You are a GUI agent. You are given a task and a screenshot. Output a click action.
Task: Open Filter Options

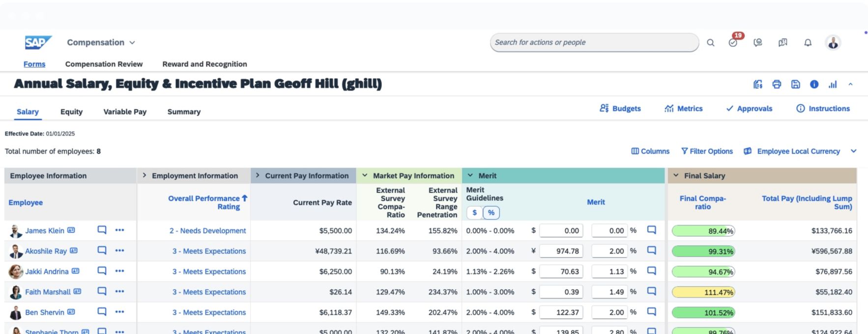point(707,151)
